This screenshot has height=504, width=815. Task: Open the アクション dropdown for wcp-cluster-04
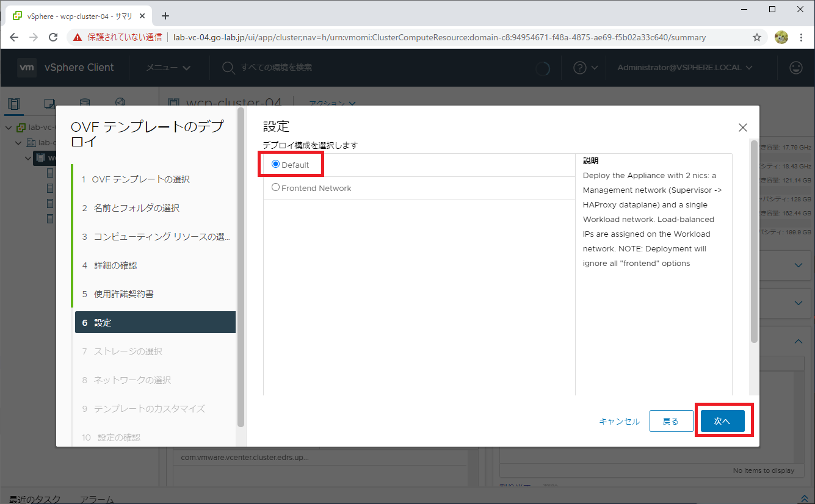(332, 104)
